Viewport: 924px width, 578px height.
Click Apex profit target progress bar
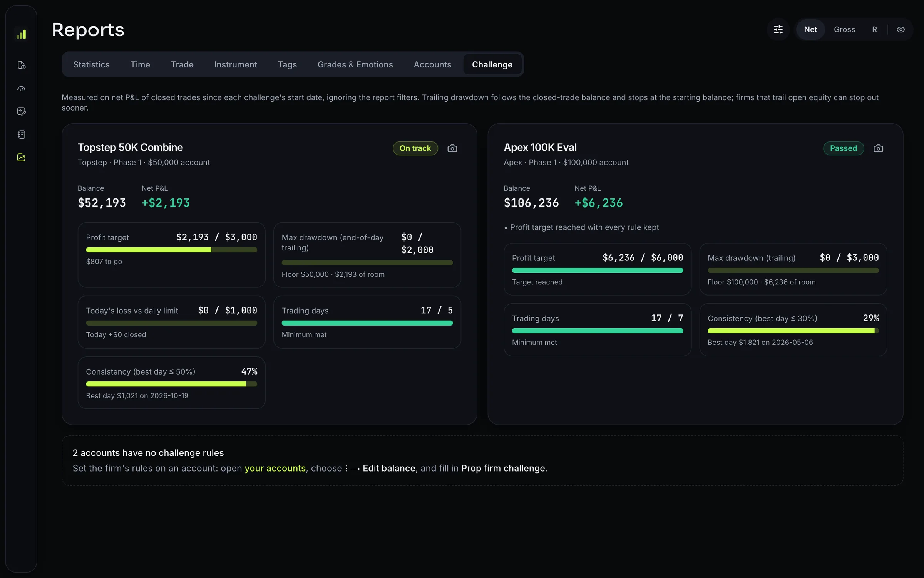coord(598,271)
